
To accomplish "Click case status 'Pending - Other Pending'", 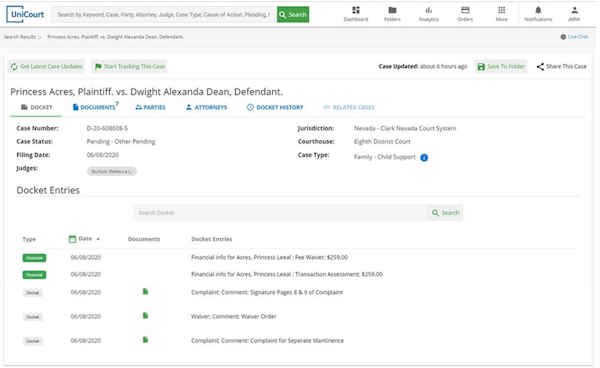I will pos(121,142).
